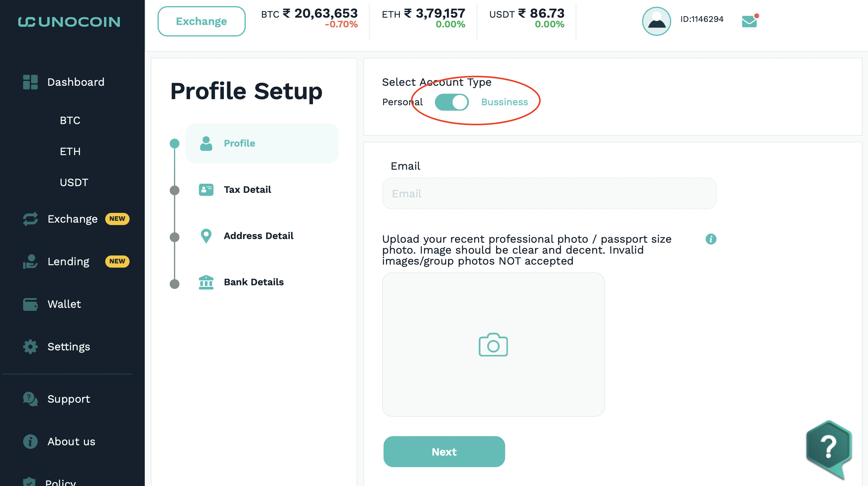Toggle the Personal/Bussiness account type switch
This screenshot has height=486, width=868.
(x=452, y=102)
